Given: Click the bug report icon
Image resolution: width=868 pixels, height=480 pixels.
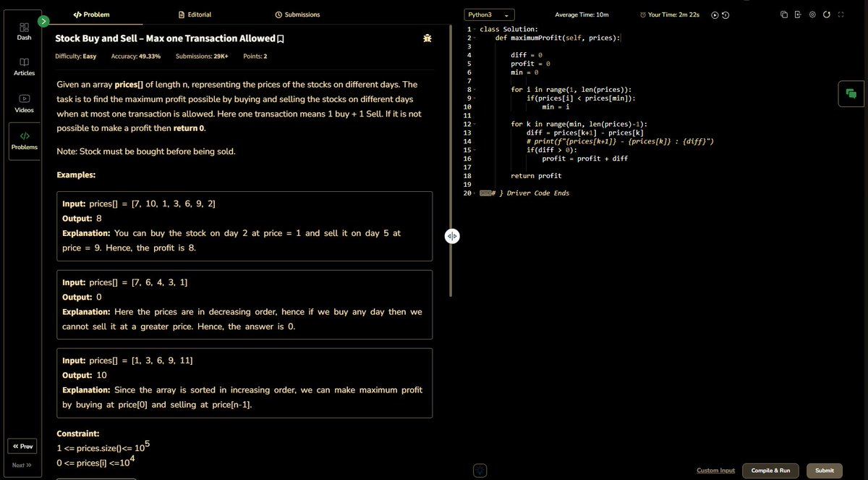Looking at the screenshot, I should point(427,38).
